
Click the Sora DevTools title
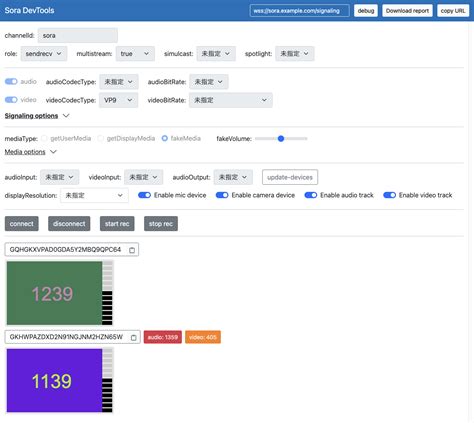tap(29, 10)
